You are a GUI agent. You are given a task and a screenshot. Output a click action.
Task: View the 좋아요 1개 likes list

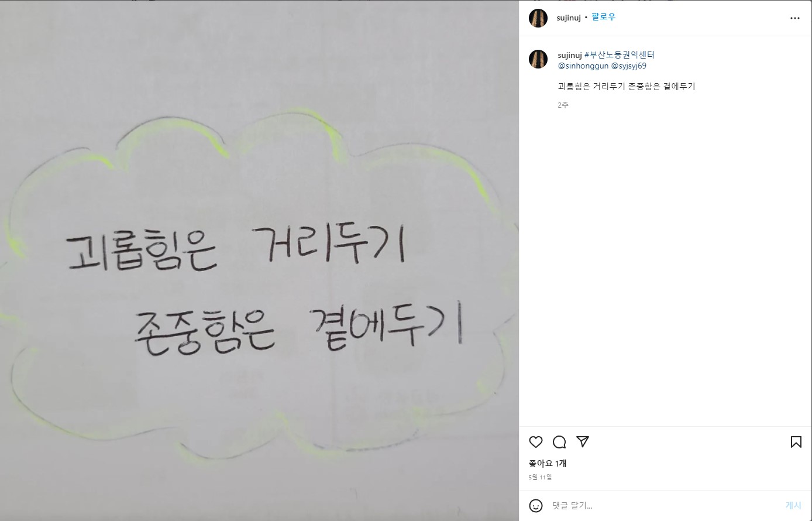point(548,463)
